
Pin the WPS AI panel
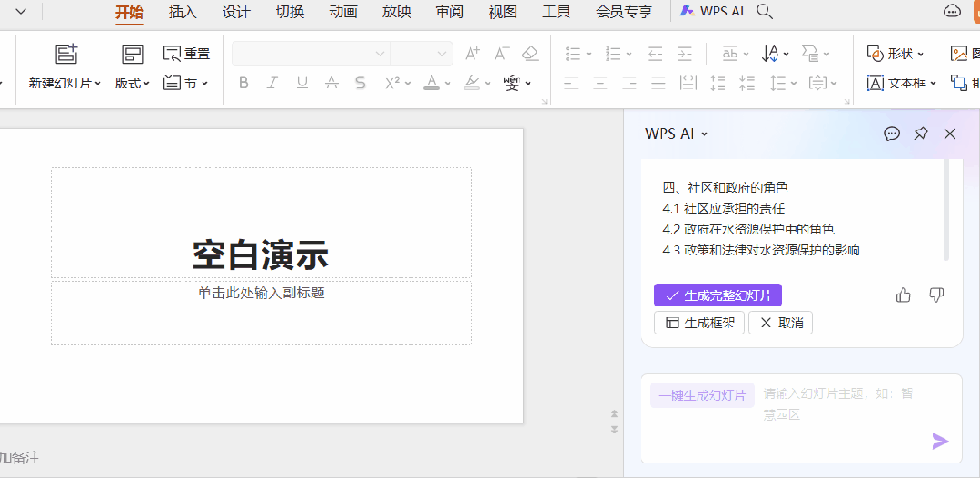click(x=921, y=134)
